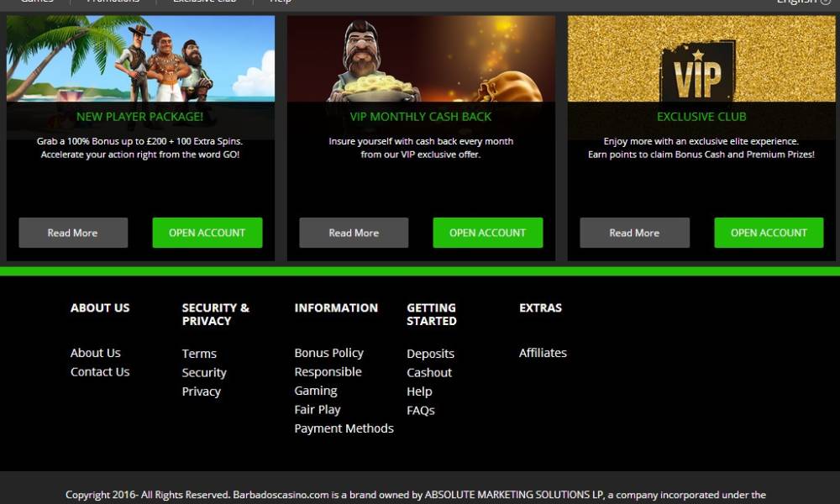Click the New Player Package beach banner image
The height and width of the screenshot is (504, 840).
140,59
